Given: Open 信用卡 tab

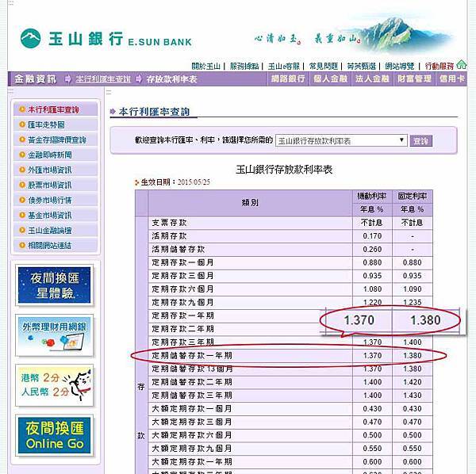Looking at the screenshot, I should click(x=451, y=78).
